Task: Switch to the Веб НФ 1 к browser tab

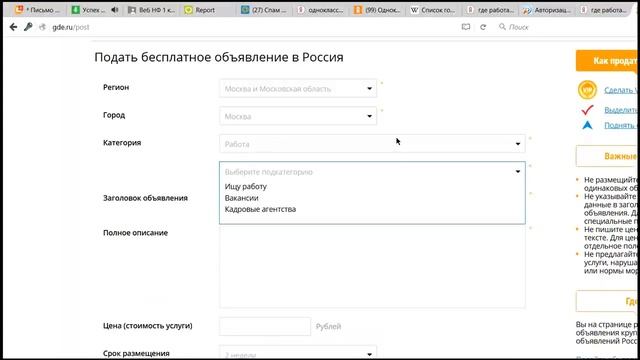Action: pyautogui.click(x=151, y=10)
